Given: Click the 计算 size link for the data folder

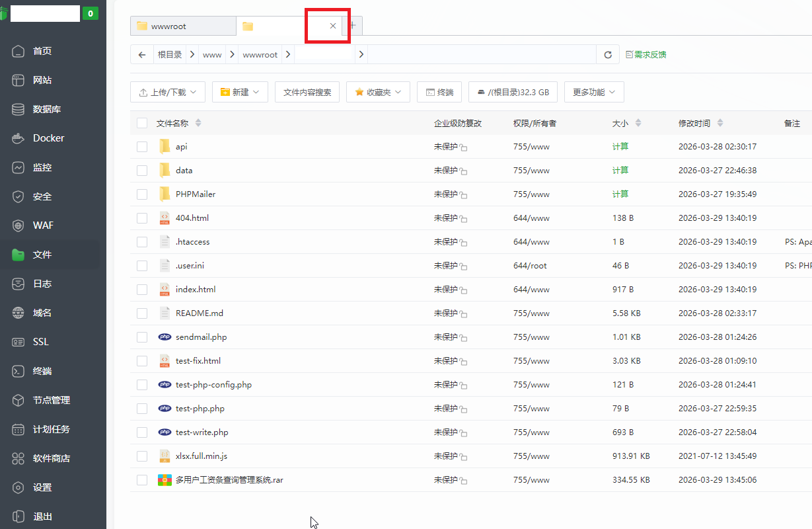Looking at the screenshot, I should [620, 170].
